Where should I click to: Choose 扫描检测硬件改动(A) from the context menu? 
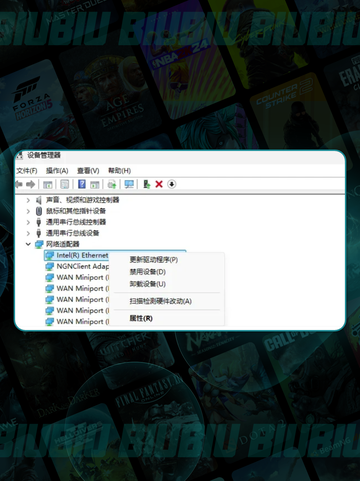coord(161,301)
